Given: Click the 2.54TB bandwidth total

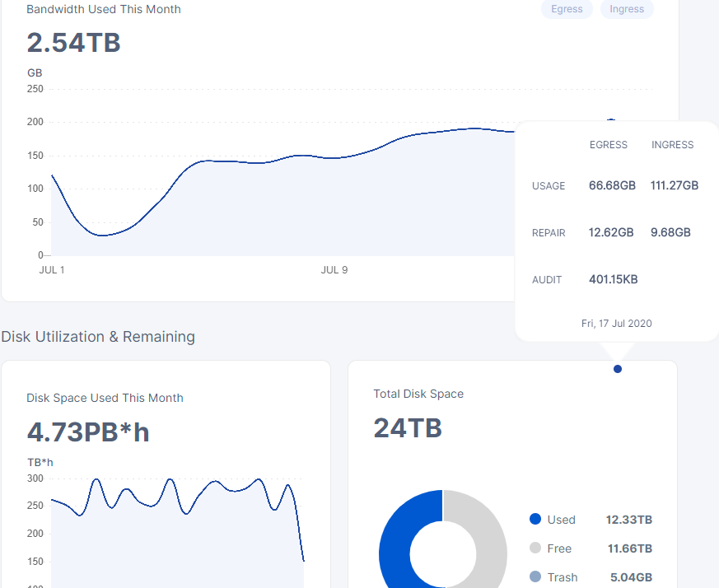Looking at the screenshot, I should click(74, 43).
